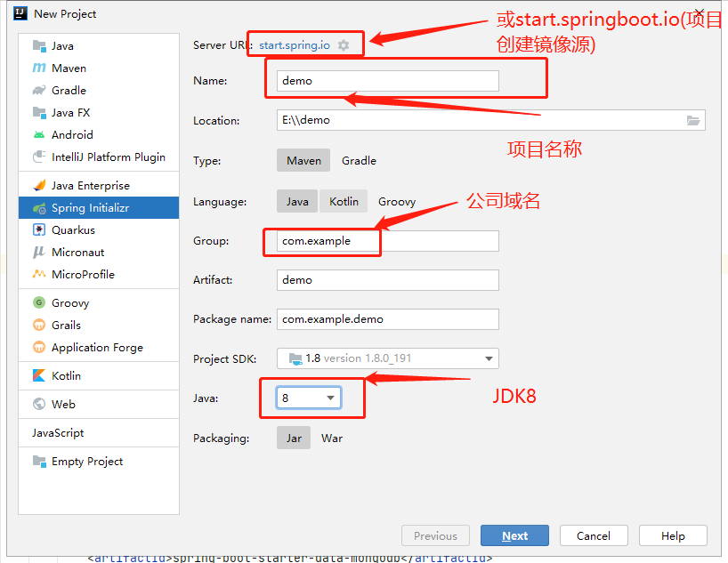Click the Java FX folder icon

pyautogui.click(x=39, y=113)
